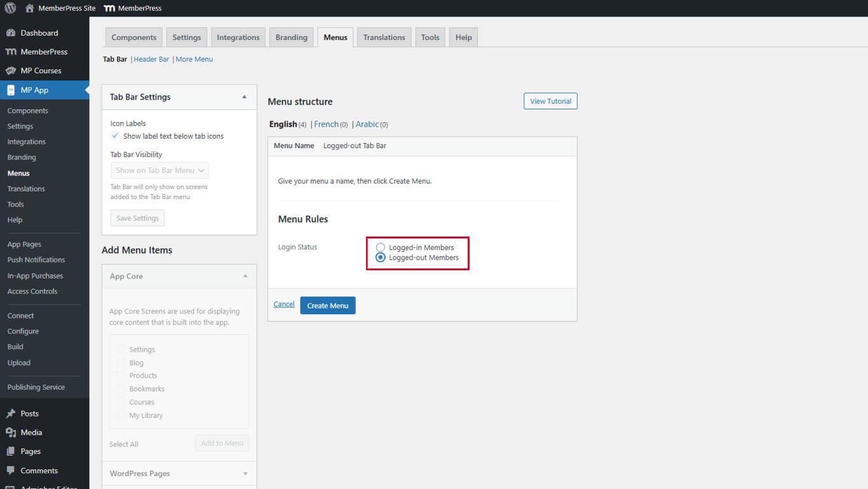Viewport: 868px width, 489px height.
Task: Collapse the Tab Bar Settings panel
Action: click(245, 97)
